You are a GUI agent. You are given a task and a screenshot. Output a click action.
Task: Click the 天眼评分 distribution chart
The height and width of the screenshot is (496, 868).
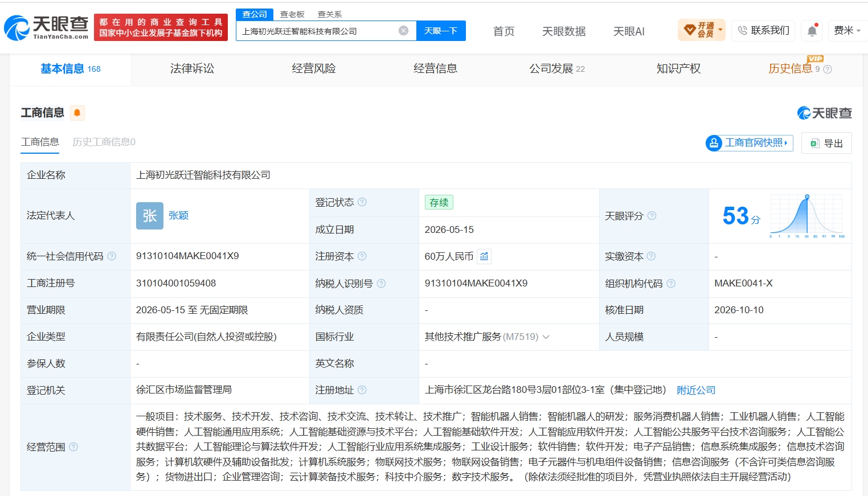pos(806,216)
